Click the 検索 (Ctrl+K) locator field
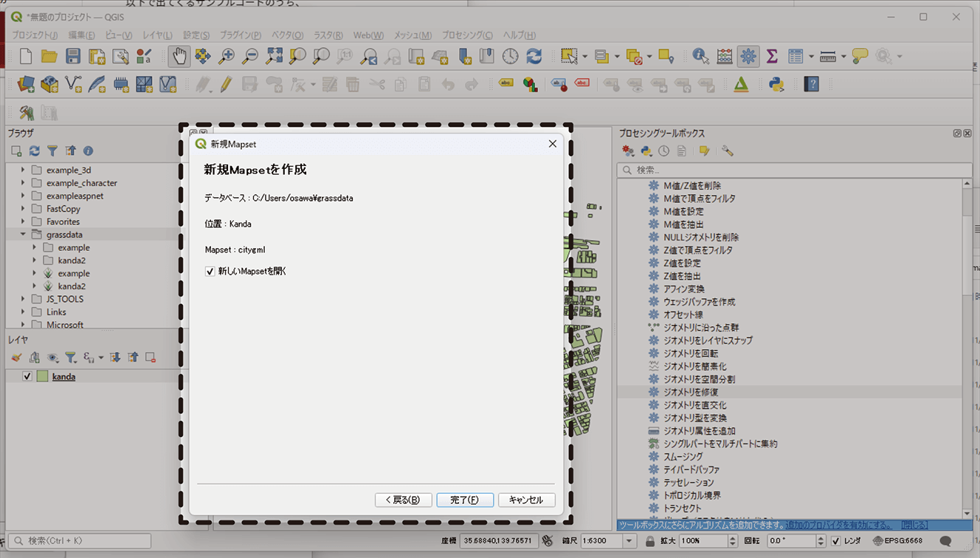 pyautogui.click(x=79, y=541)
